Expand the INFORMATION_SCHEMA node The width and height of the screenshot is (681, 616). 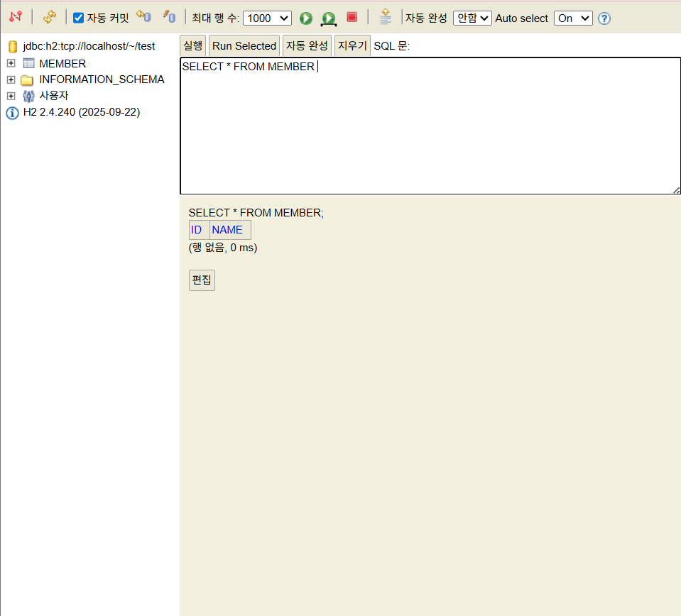click(11, 80)
